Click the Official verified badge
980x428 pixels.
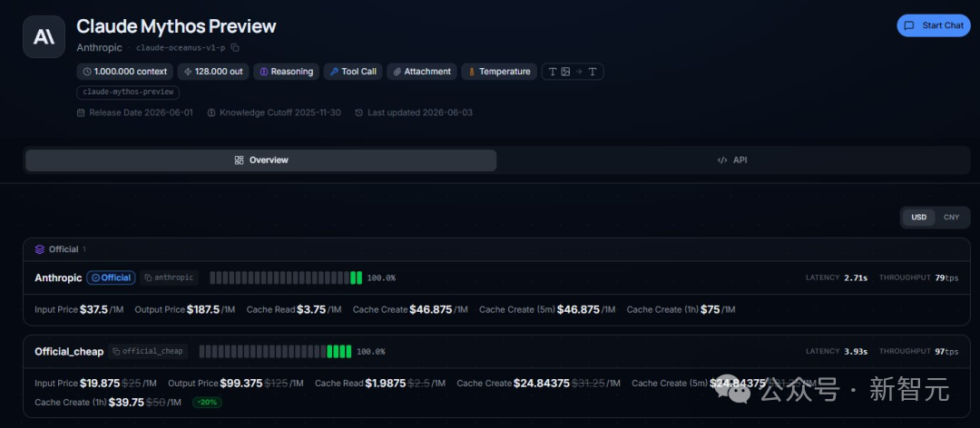click(x=112, y=277)
